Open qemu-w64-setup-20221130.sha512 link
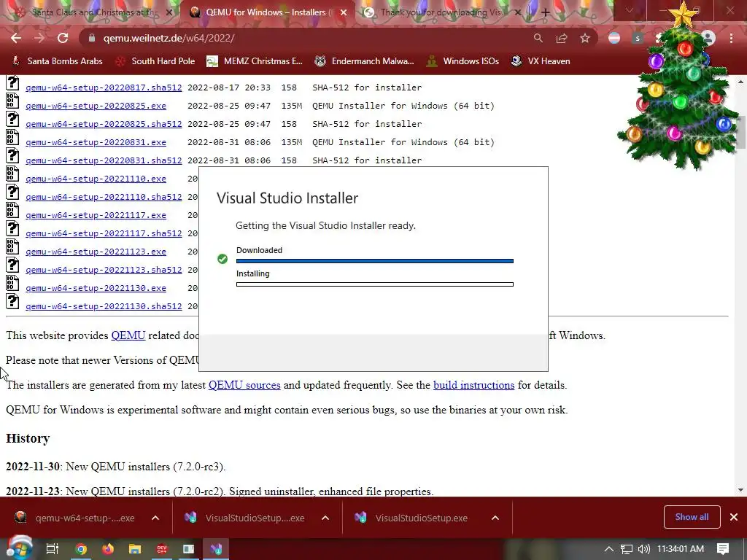 click(104, 306)
